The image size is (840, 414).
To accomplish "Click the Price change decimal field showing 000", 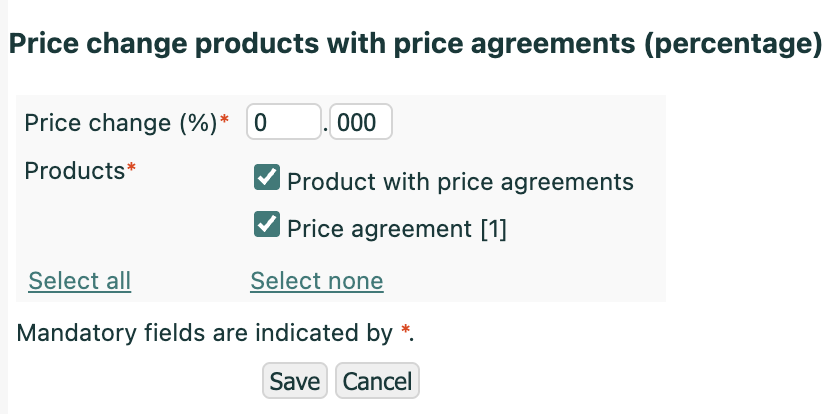I will pyautogui.click(x=360, y=123).
